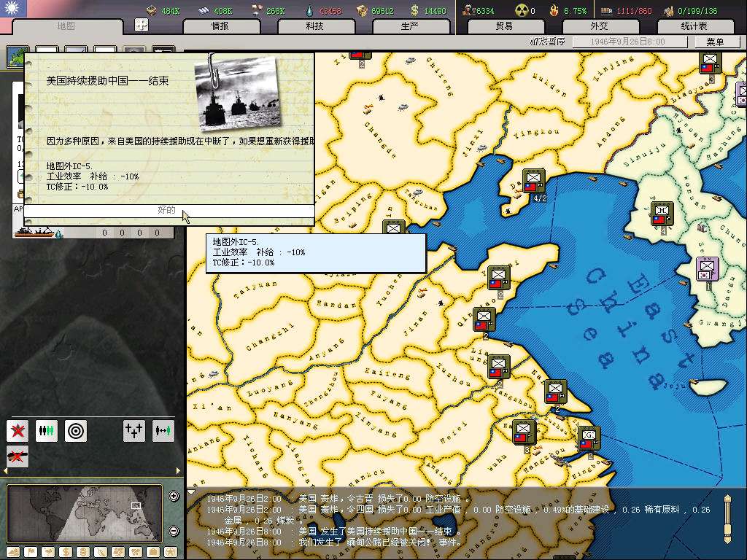Click the national flag in the top-left corner

[13, 8]
